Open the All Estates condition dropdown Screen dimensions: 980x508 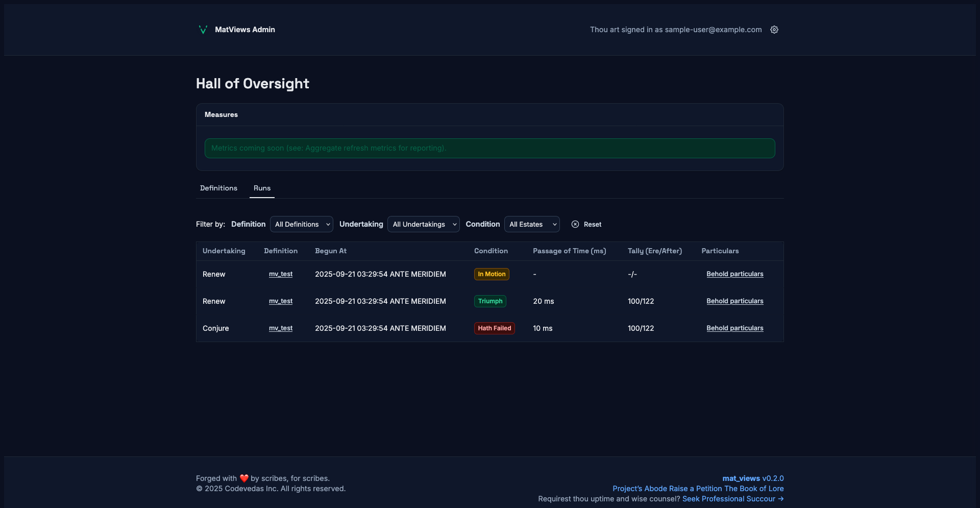[531, 224]
